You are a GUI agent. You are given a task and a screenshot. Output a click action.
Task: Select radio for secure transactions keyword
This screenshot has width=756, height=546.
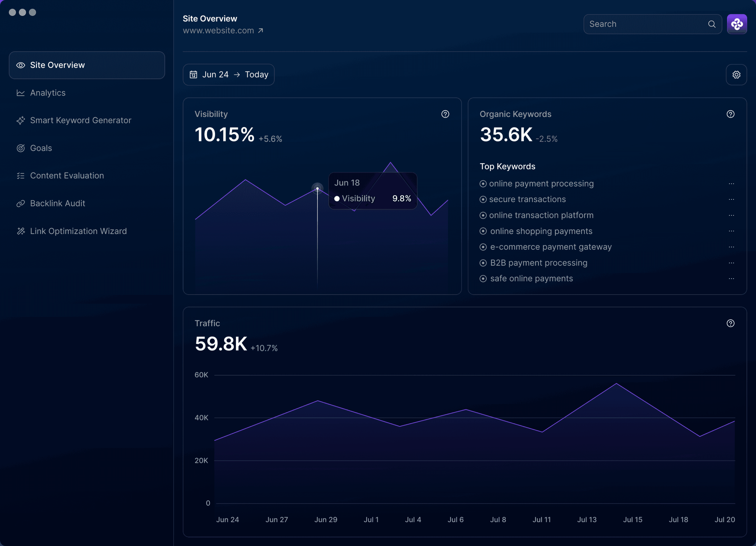[x=483, y=199]
